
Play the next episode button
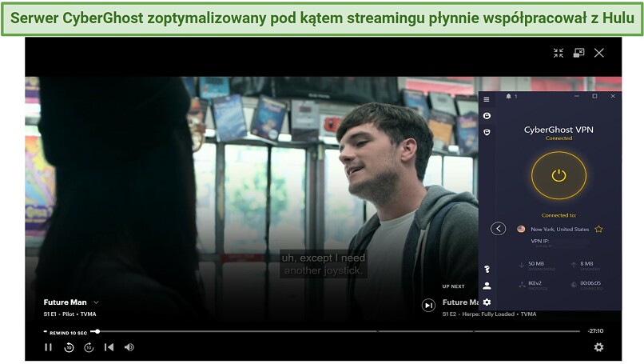pos(428,305)
